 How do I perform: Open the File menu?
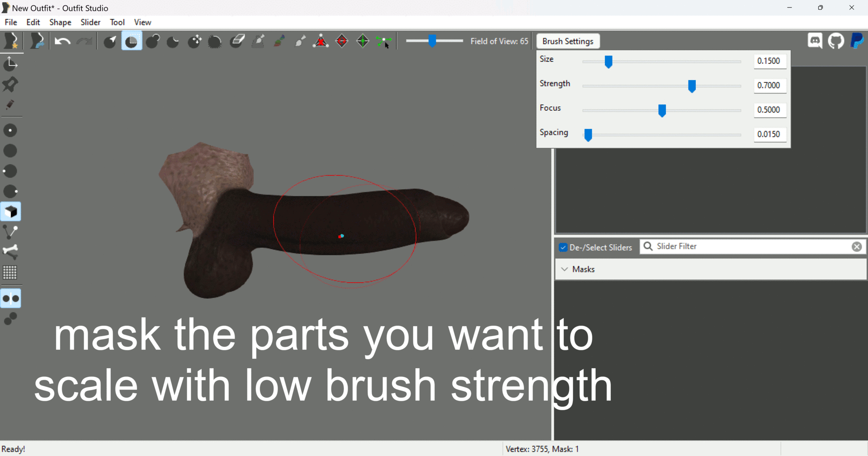tap(11, 22)
